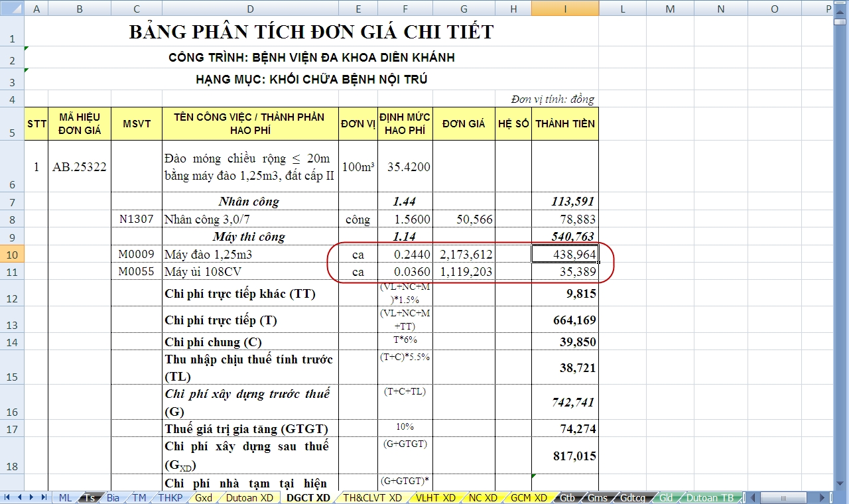Select the N1307 code cell
Viewport: 849px width, 504px height.
tap(137, 219)
